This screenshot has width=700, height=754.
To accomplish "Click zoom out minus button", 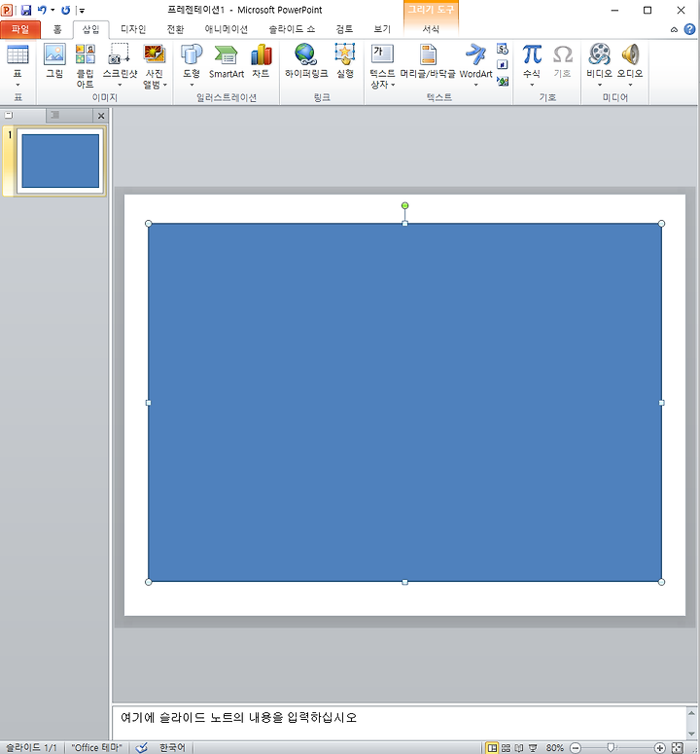I will click(x=576, y=748).
